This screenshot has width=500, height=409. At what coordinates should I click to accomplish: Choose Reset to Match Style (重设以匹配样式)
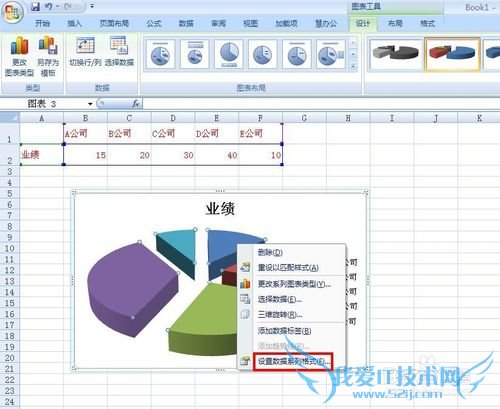pos(292,267)
